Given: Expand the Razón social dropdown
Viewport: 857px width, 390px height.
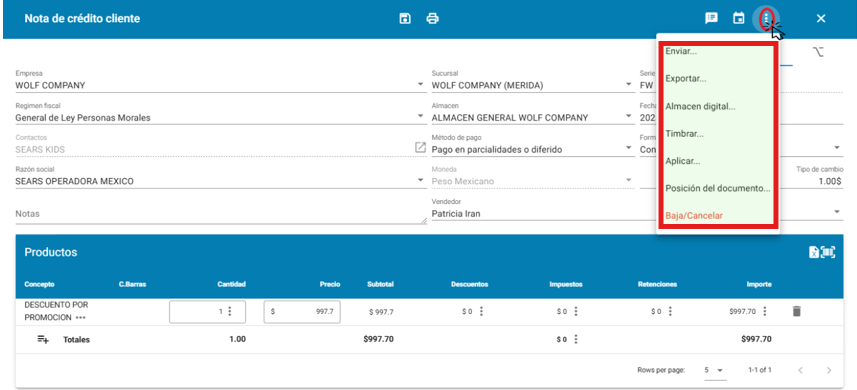Looking at the screenshot, I should coord(420,180).
